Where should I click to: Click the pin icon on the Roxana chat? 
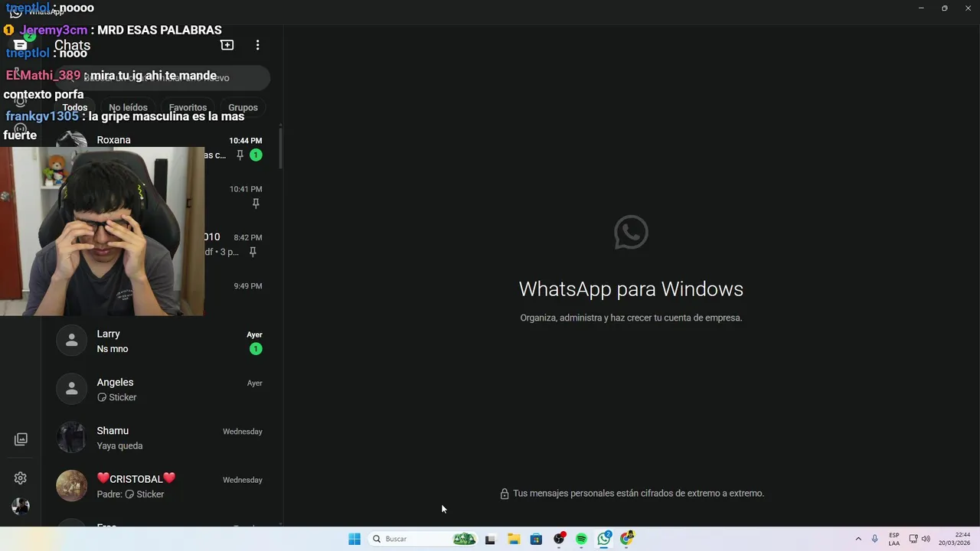pyautogui.click(x=240, y=155)
